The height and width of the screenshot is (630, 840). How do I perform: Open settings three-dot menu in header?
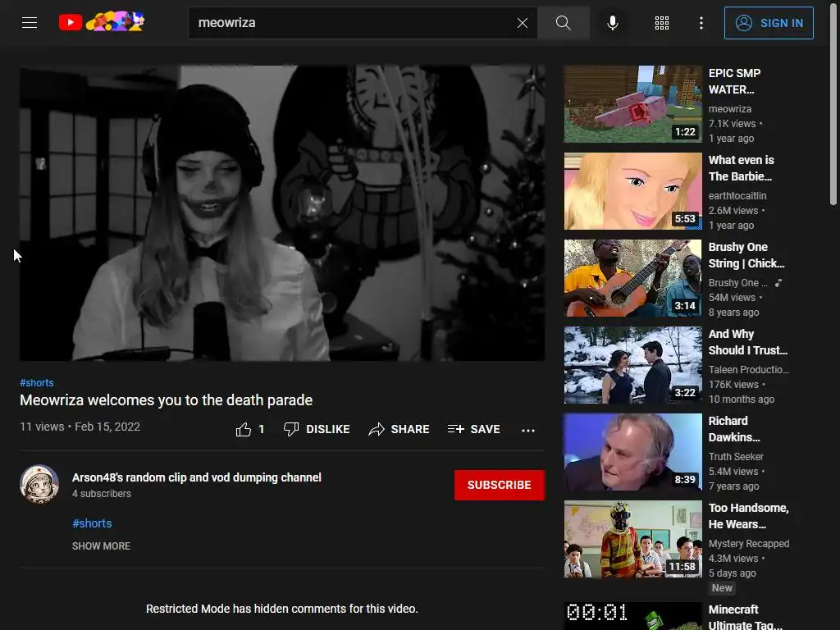click(701, 22)
